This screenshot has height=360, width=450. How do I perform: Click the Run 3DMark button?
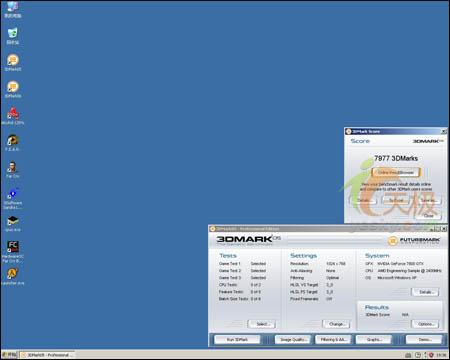tap(237, 339)
